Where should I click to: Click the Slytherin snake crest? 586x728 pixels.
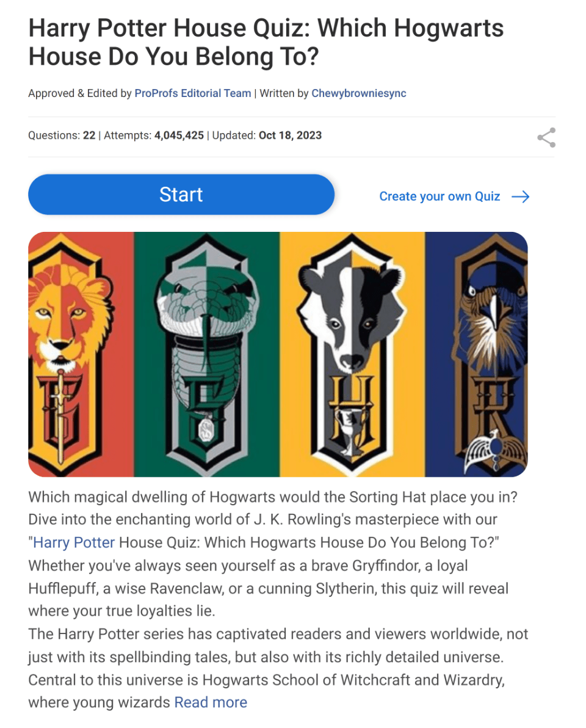click(207, 355)
